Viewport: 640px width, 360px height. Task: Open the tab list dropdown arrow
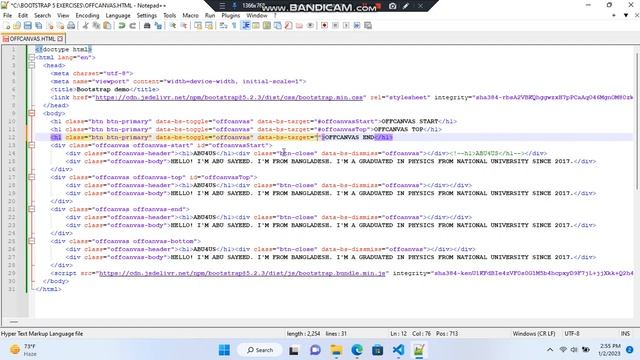point(626,16)
